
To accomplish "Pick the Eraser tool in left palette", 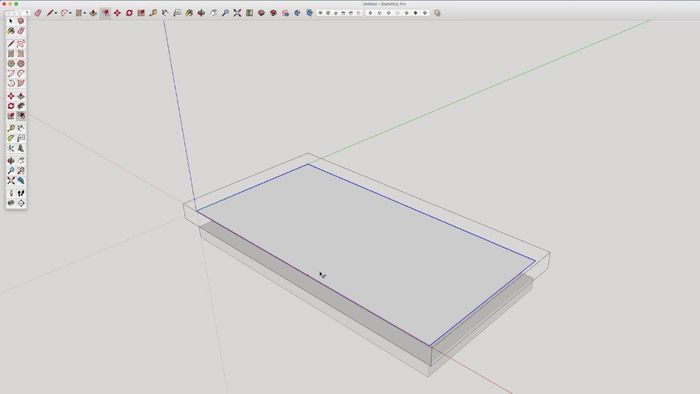I will click(21, 31).
